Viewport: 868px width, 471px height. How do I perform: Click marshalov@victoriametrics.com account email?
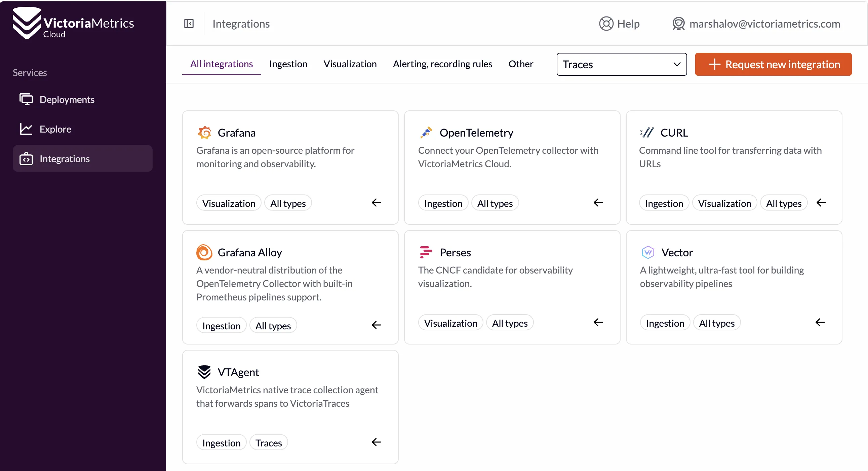pos(764,24)
